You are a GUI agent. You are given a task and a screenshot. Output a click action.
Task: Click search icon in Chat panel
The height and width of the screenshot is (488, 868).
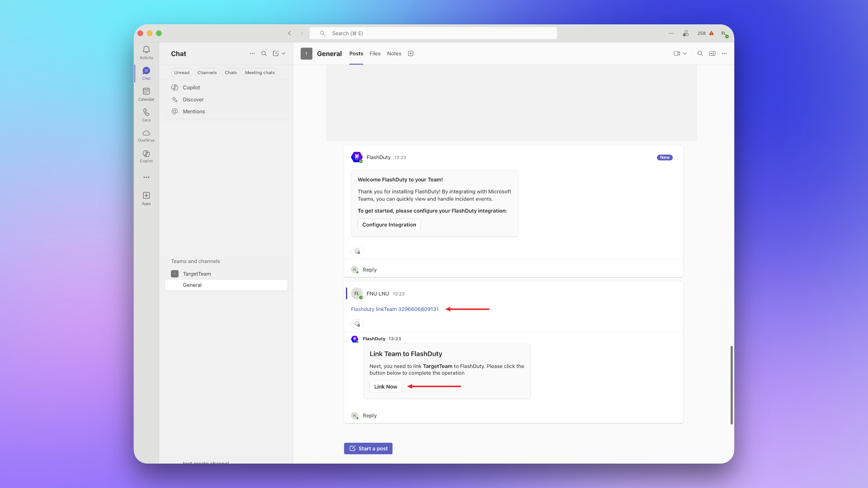tap(264, 54)
